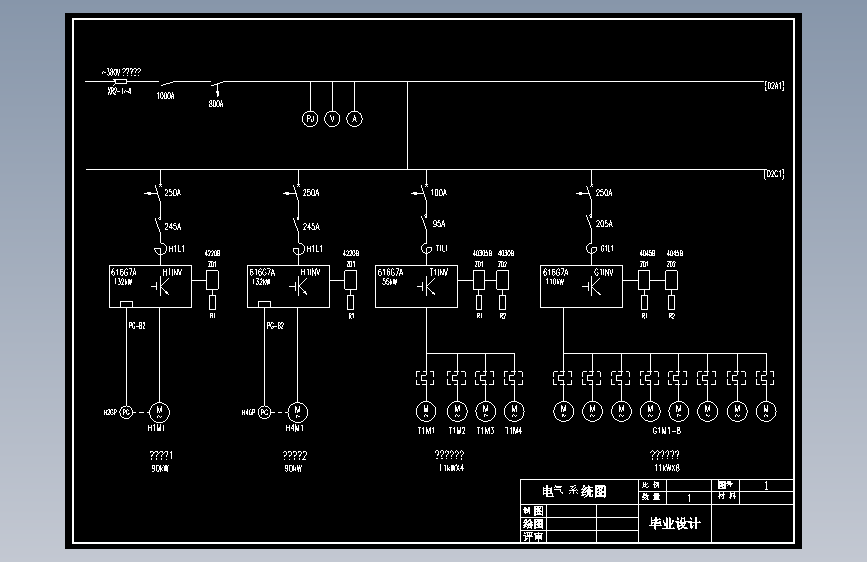Viewport: 867px width, 562px height.
Task: Click the "G1M1-8" motor group label
Action: click(x=666, y=430)
